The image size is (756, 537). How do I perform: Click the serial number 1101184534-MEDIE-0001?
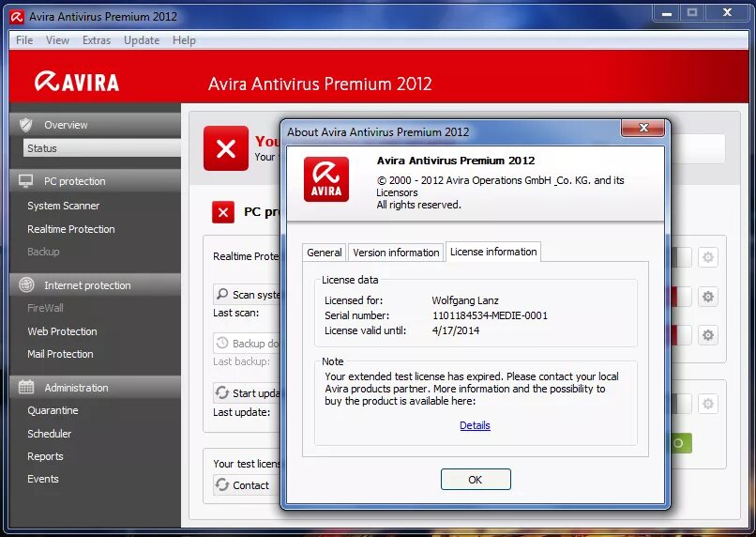490,315
